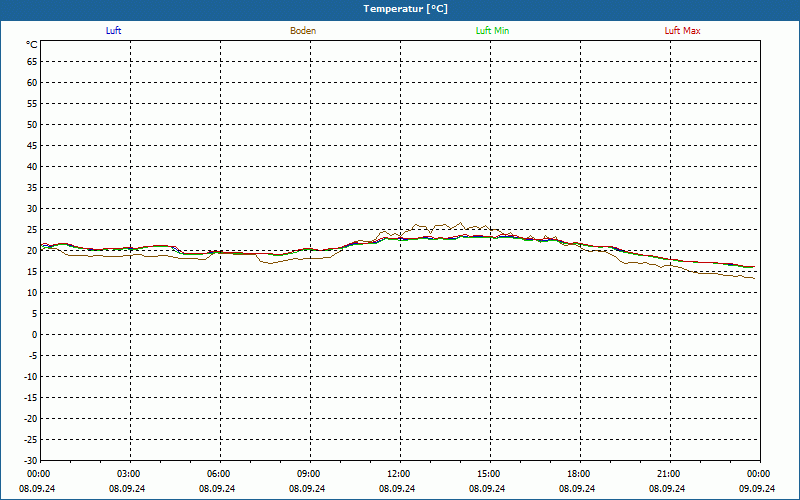
Task: Click the Luft Max legend label
Action: [x=682, y=31]
